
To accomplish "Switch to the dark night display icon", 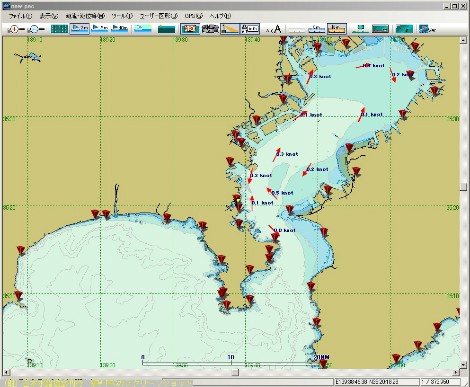I will [166, 29].
